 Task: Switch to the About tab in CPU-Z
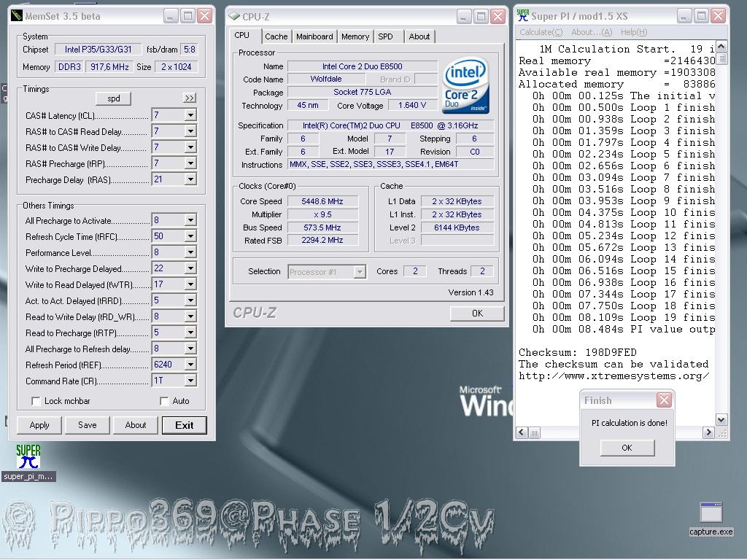click(419, 36)
